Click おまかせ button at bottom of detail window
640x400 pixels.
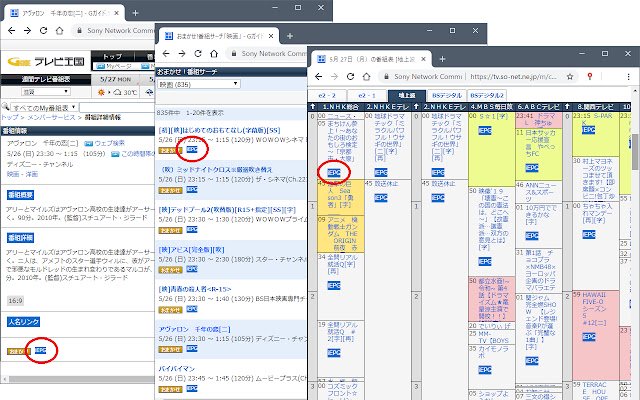(19, 351)
